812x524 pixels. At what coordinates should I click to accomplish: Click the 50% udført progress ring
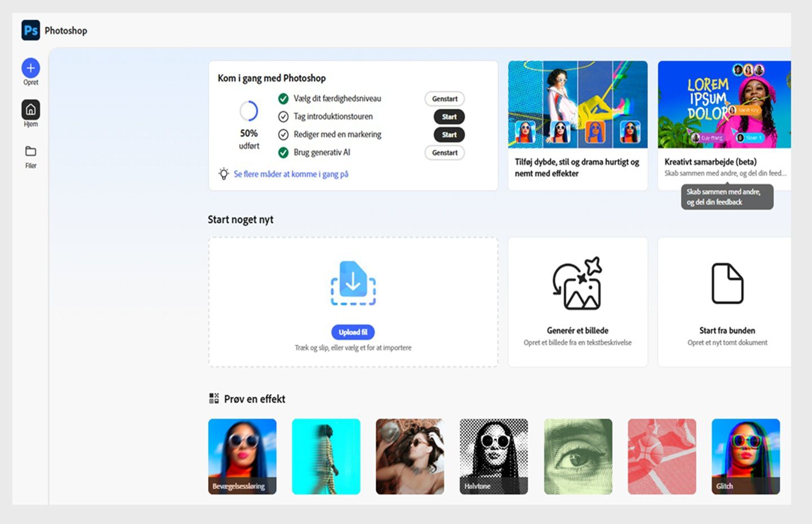tap(249, 112)
